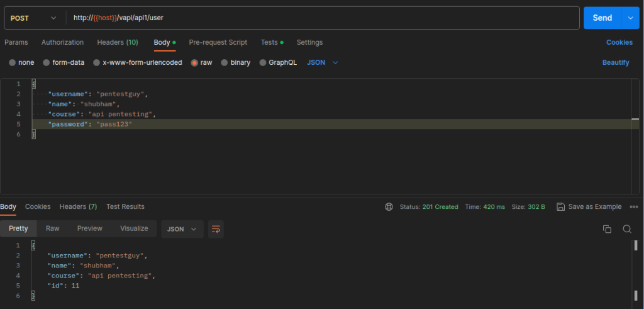Open the Tests tab
The image size is (644, 309).
pos(272,42)
